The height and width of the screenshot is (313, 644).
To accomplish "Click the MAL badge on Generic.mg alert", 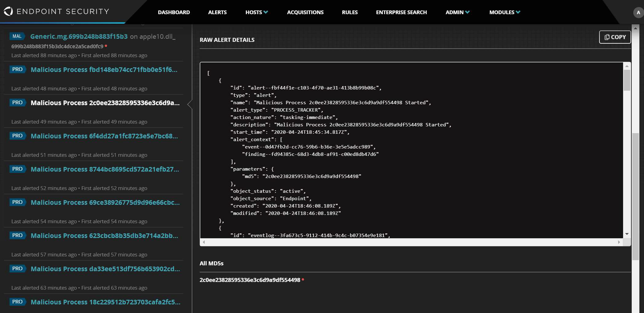I will click(17, 36).
